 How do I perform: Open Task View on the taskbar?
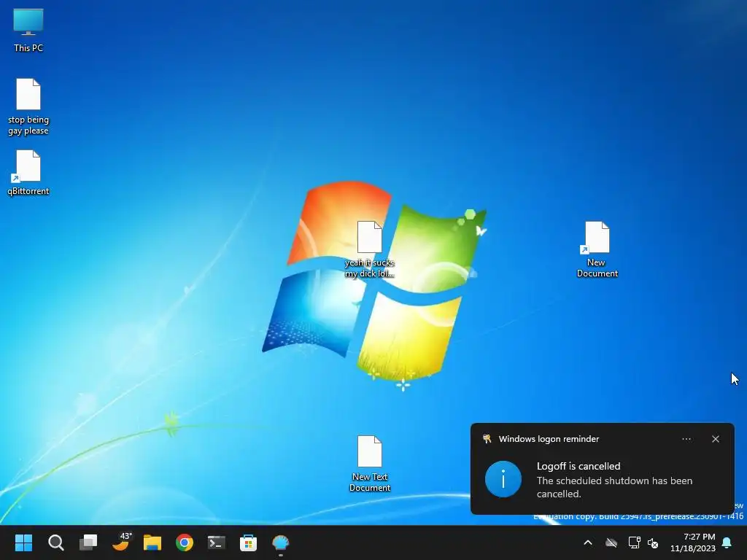[88, 542]
